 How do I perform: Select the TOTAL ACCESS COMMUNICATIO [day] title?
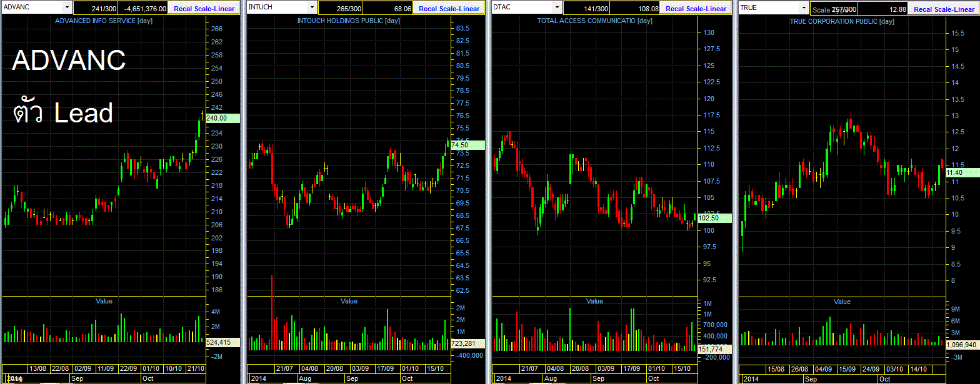595,21
